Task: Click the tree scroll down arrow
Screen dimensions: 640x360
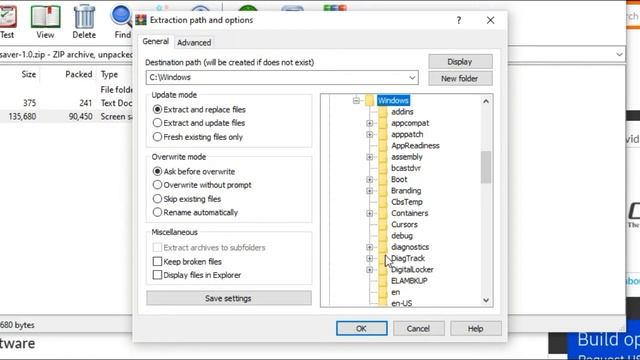Action: pyautogui.click(x=486, y=300)
